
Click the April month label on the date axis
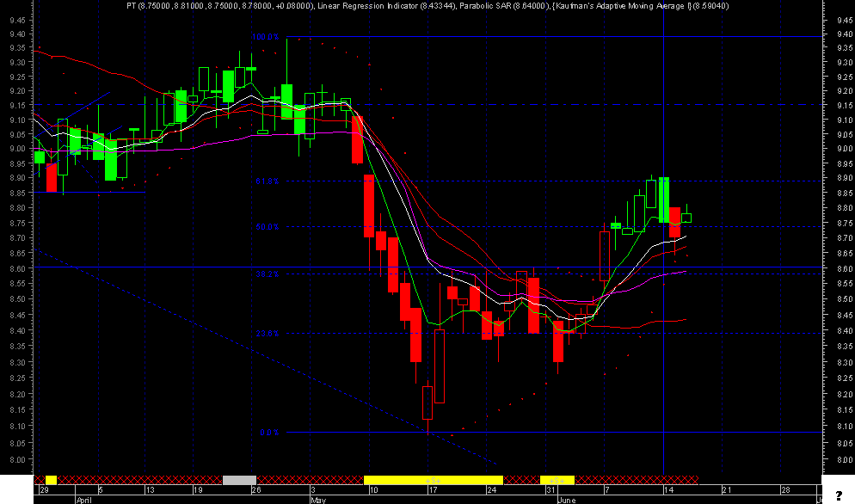pos(83,500)
